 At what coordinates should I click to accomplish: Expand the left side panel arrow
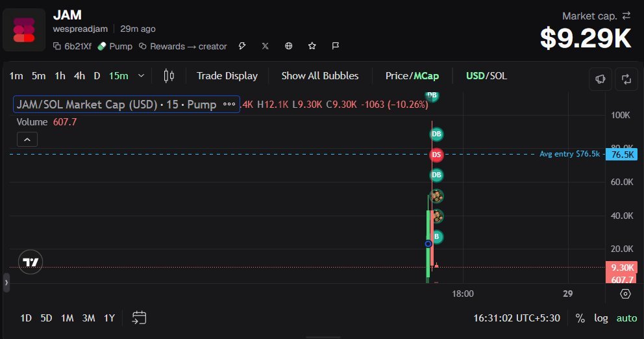(6, 282)
